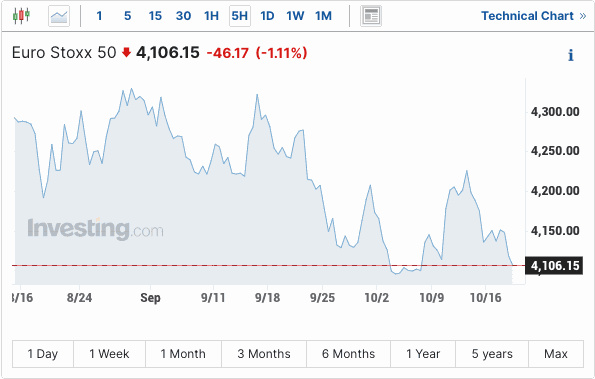The width and height of the screenshot is (595, 379).
Task: Click the 4,250.00 axis label
Action: (555, 151)
